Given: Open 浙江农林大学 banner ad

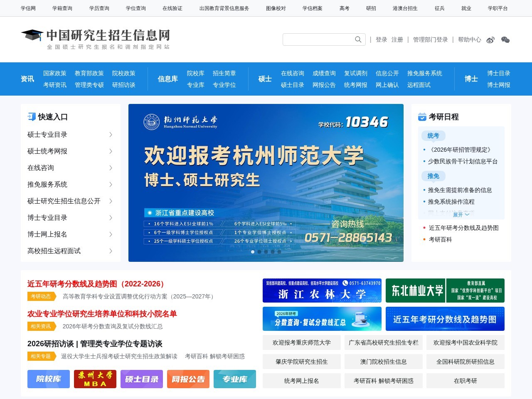Looking at the screenshot, I should point(322,291).
